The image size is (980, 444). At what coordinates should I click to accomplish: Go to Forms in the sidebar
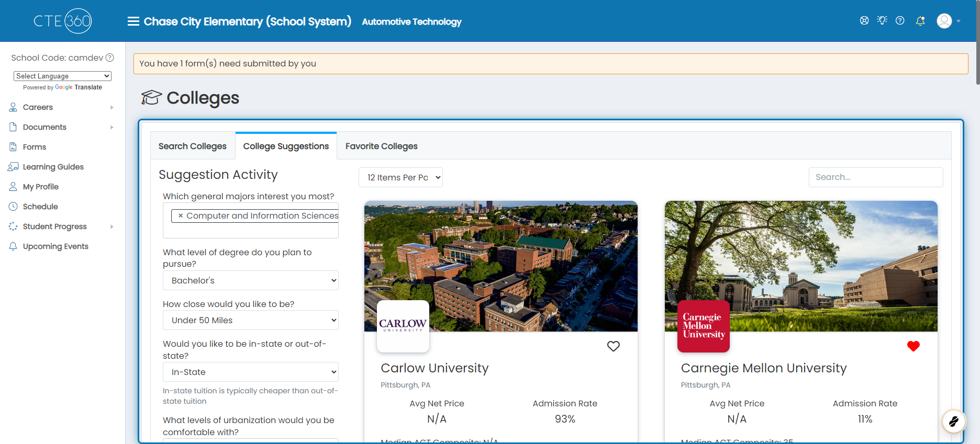(x=35, y=147)
